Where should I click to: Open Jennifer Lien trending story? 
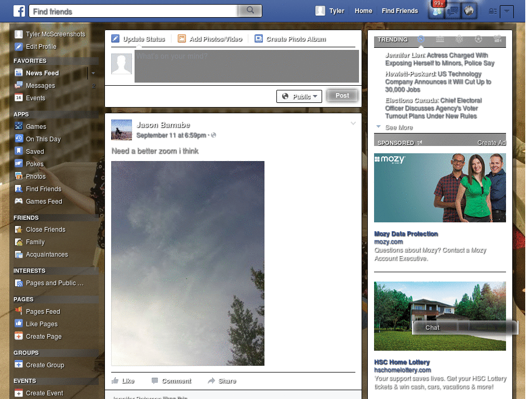(440, 59)
